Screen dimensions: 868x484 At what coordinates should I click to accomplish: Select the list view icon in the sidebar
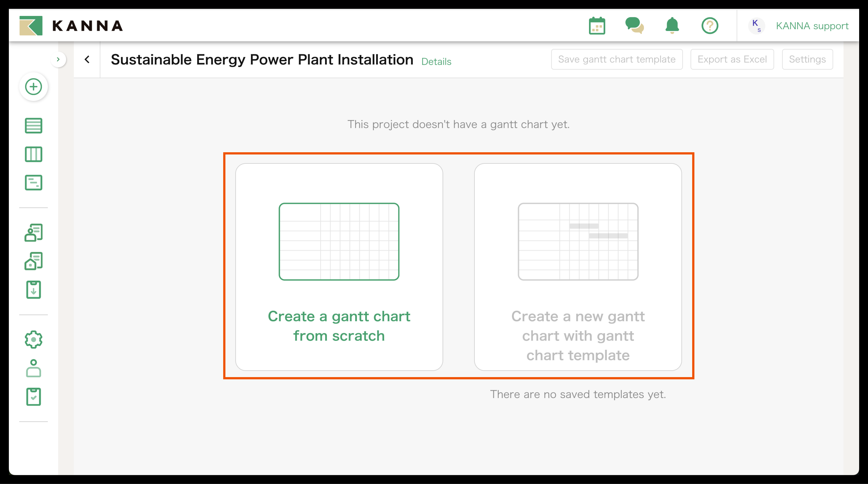(33, 126)
